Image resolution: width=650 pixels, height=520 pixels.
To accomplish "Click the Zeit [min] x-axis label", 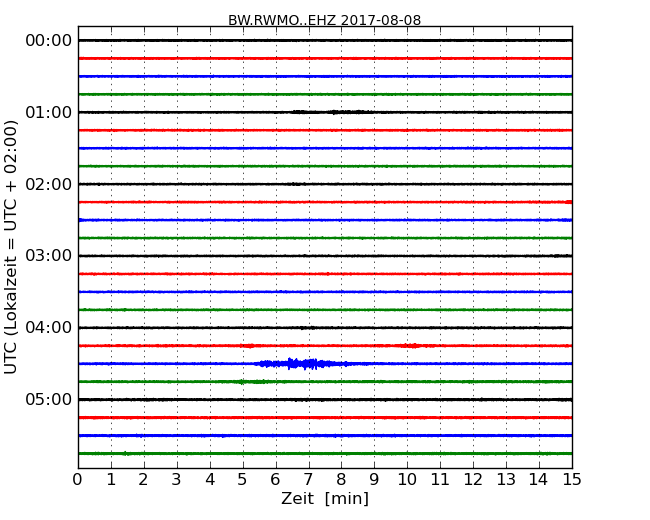I will tap(325, 498).
